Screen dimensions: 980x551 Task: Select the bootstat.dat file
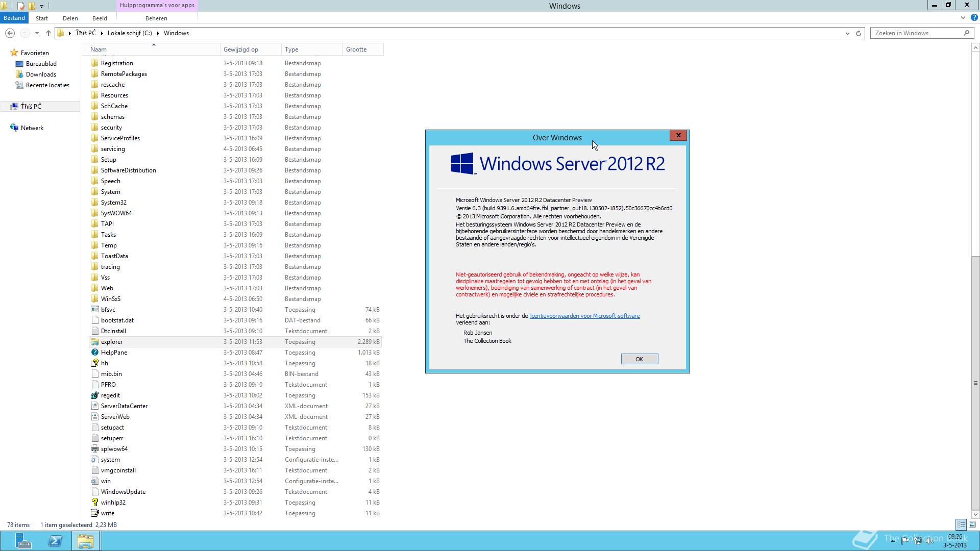pyautogui.click(x=235, y=320)
